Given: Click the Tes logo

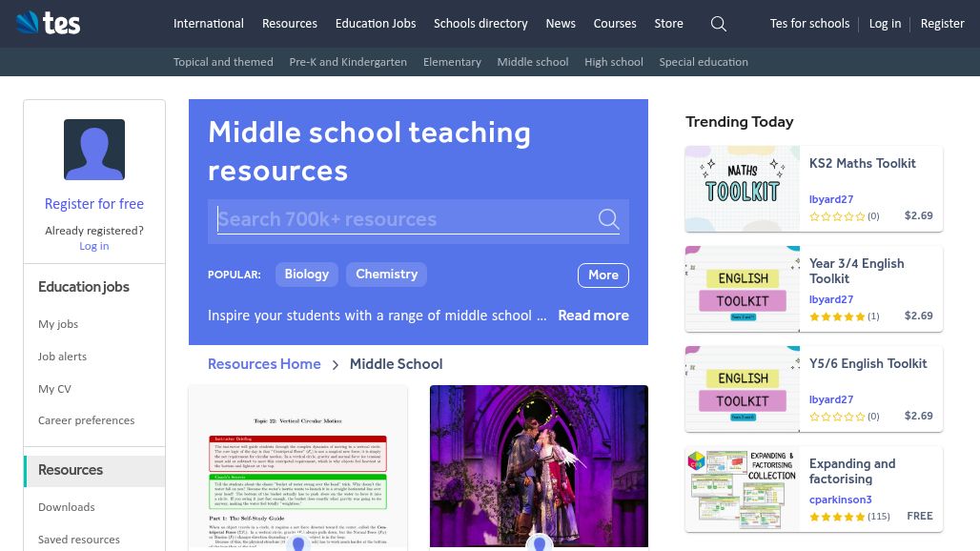Looking at the screenshot, I should 48,23.
